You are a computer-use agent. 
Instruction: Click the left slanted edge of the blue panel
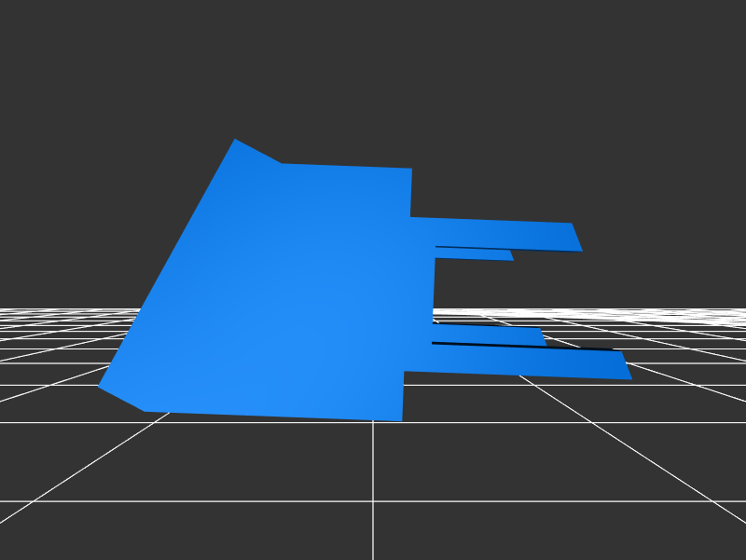pos(168,263)
